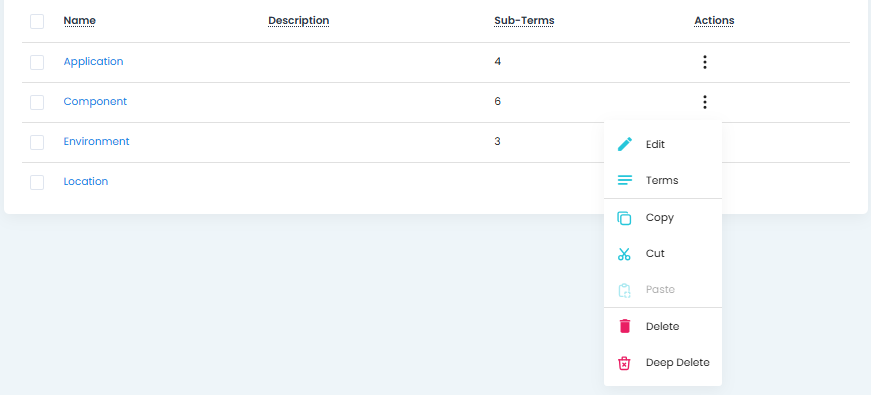Tick the select-all checkbox in header
Image resolution: width=871 pixels, height=395 pixels.
(x=37, y=21)
